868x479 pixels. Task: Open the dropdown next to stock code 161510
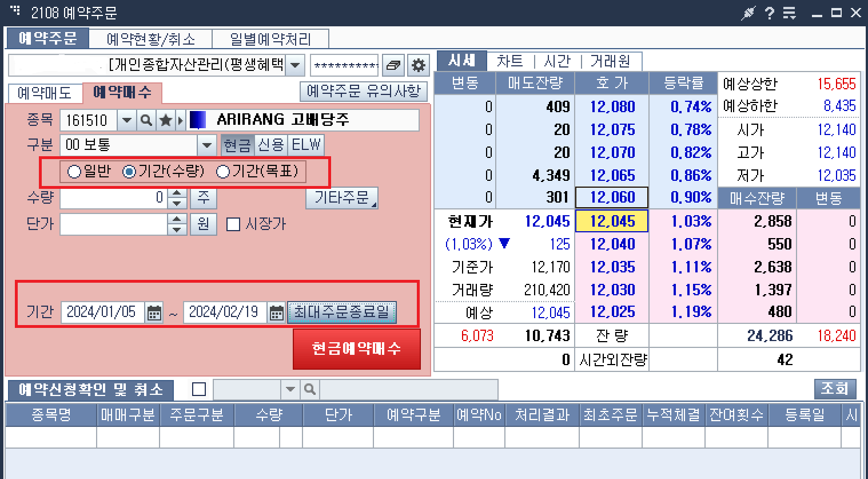tap(127, 120)
